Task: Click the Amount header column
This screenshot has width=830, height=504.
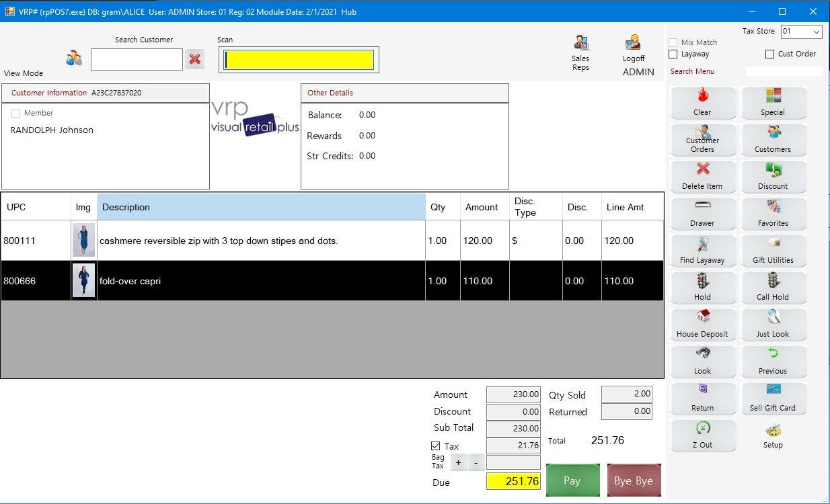Action: [484, 207]
